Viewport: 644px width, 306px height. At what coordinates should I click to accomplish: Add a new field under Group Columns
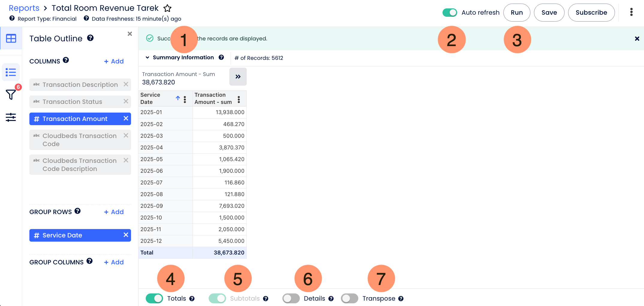(114, 262)
